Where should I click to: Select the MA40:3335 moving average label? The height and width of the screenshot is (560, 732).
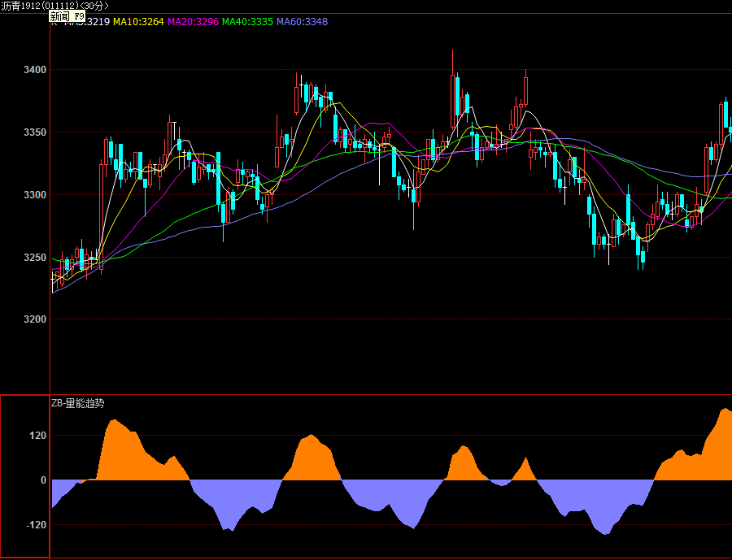[247, 21]
